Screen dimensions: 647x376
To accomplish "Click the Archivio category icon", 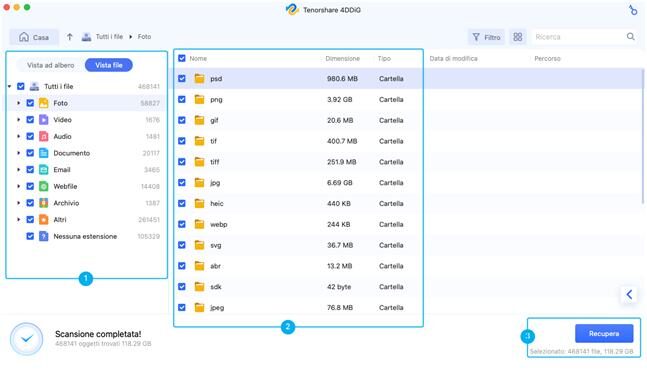I will pos(44,203).
